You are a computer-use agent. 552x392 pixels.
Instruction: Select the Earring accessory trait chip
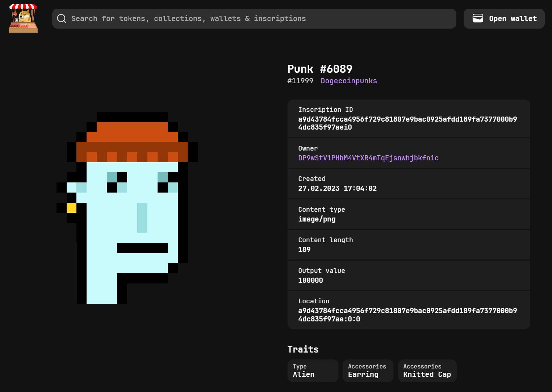point(368,371)
